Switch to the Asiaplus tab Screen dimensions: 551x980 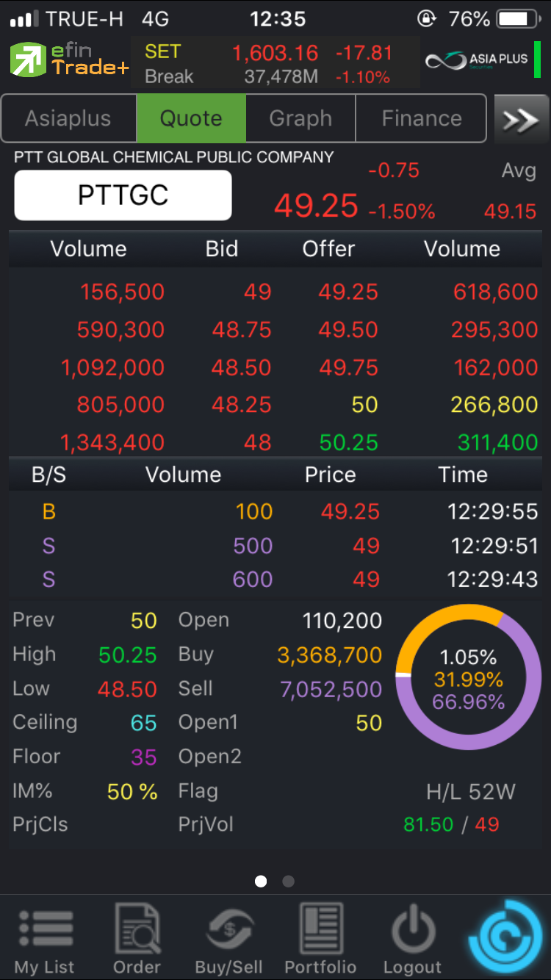(x=68, y=118)
